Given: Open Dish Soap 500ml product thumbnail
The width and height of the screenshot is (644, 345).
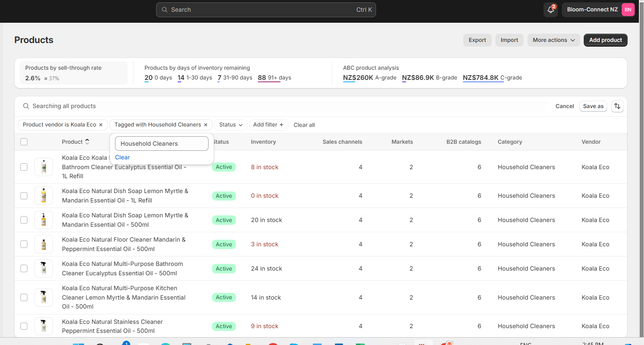Looking at the screenshot, I should tap(44, 220).
